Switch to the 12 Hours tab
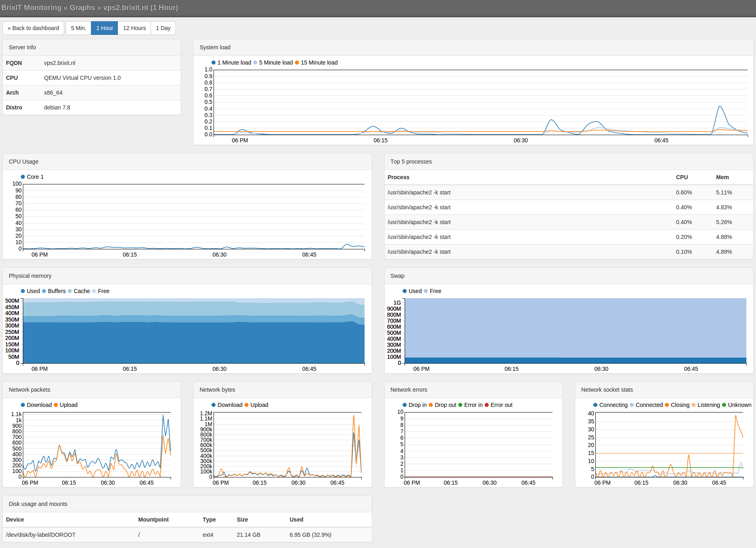The image size is (756, 548). pyautogui.click(x=134, y=28)
